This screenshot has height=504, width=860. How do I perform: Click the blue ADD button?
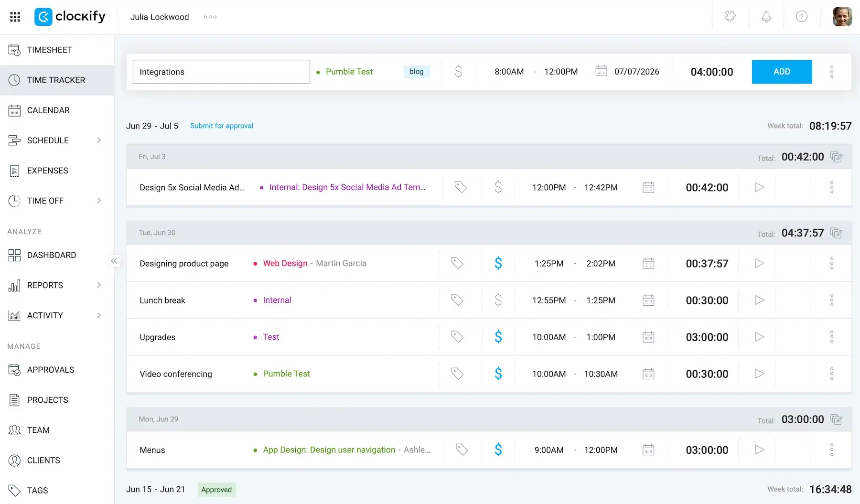(x=782, y=72)
